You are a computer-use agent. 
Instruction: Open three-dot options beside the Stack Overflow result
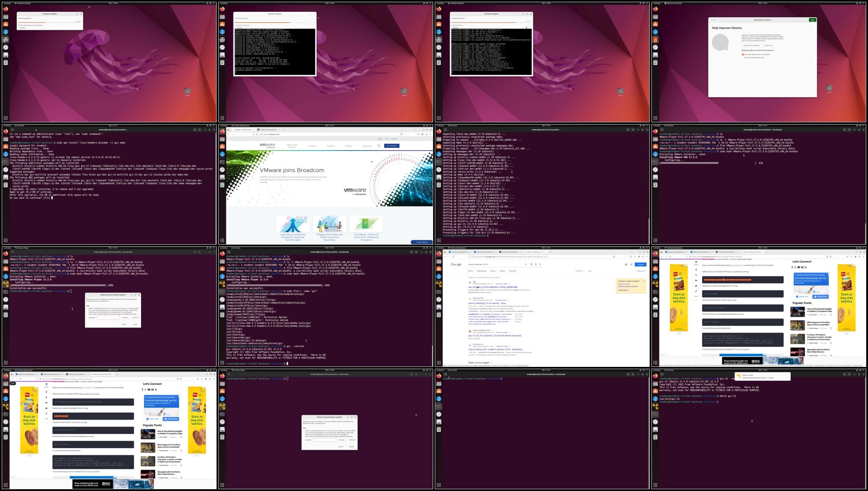click(509, 300)
